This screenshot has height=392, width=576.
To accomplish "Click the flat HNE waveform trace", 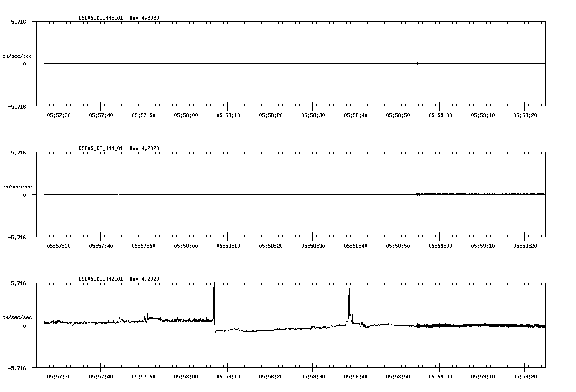I will (x=212, y=64).
